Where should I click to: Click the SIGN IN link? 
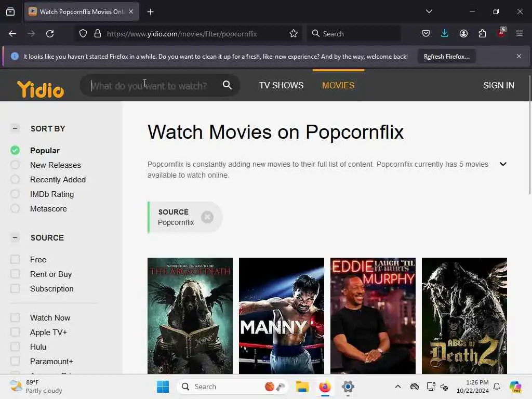498,85
